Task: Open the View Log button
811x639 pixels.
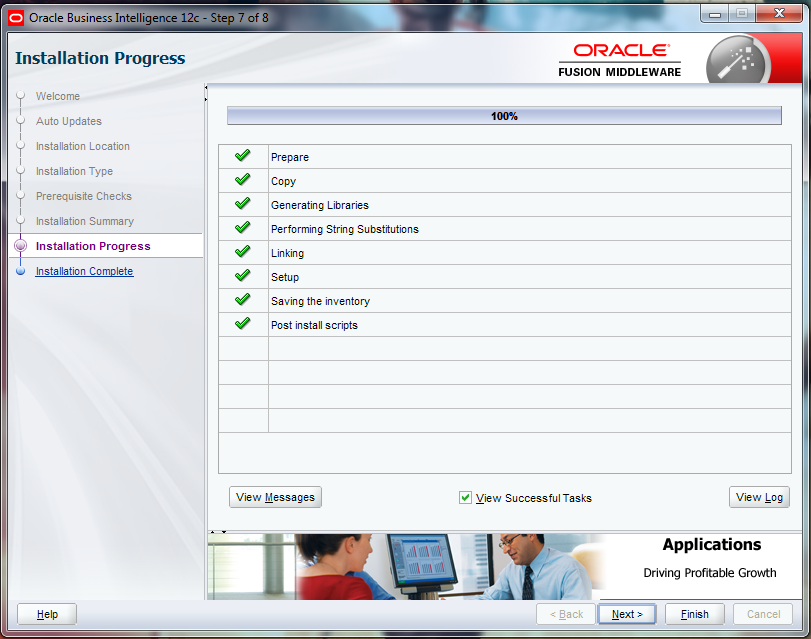Action: [759, 497]
